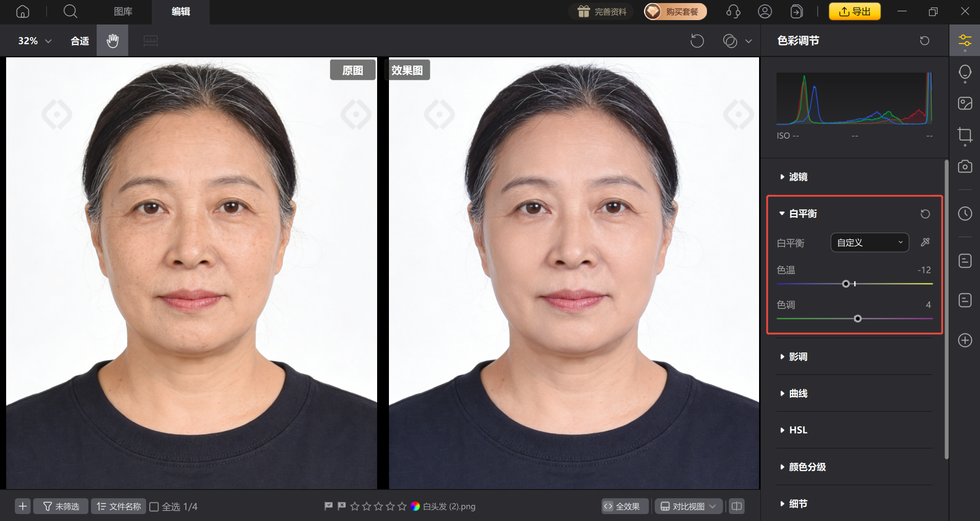Click the 购买套餐 button
980x521 pixels.
pyautogui.click(x=675, y=11)
